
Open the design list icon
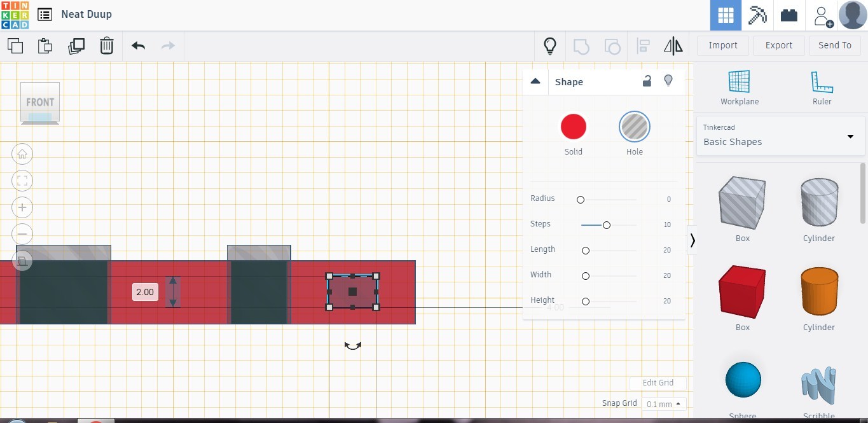(x=45, y=15)
